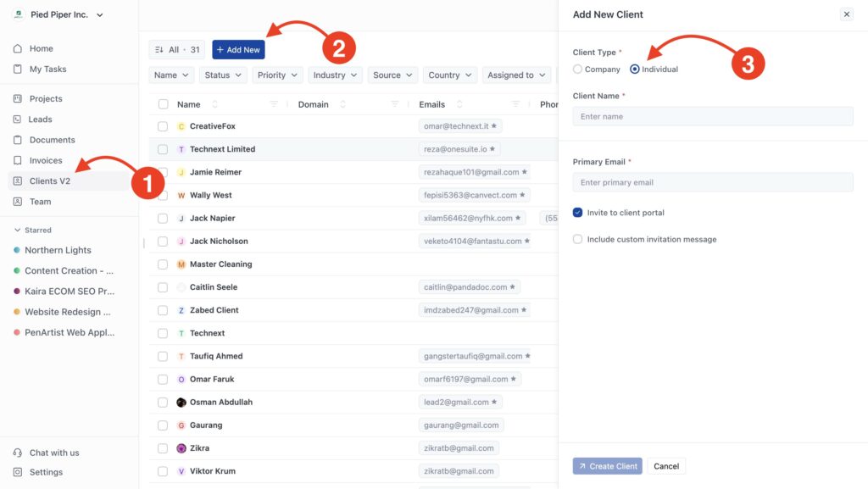The height and width of the screenshot is (489, 868).
Task: Open Invoices via its sidebar icon
Action: pos(19,160)
